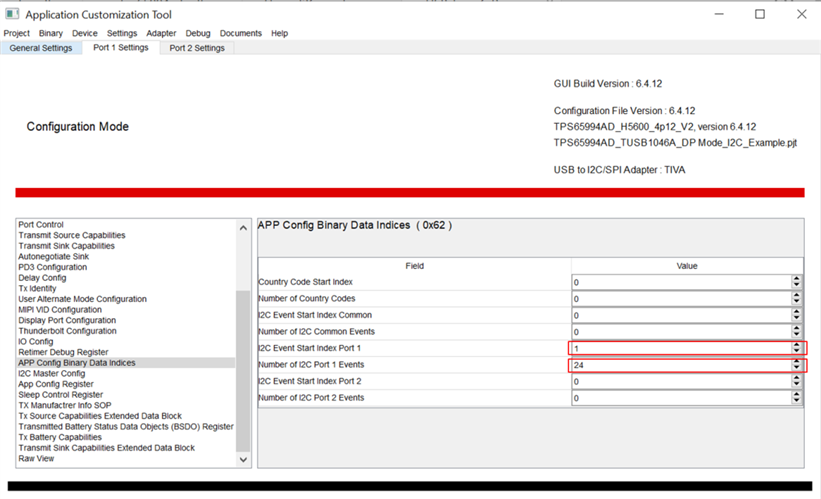Select Thunderbolt Configuration entry

[x=68, y=331]
